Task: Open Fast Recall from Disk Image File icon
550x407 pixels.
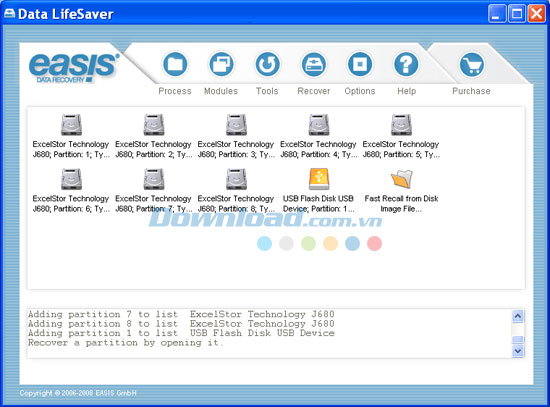Action: [402, 179]
